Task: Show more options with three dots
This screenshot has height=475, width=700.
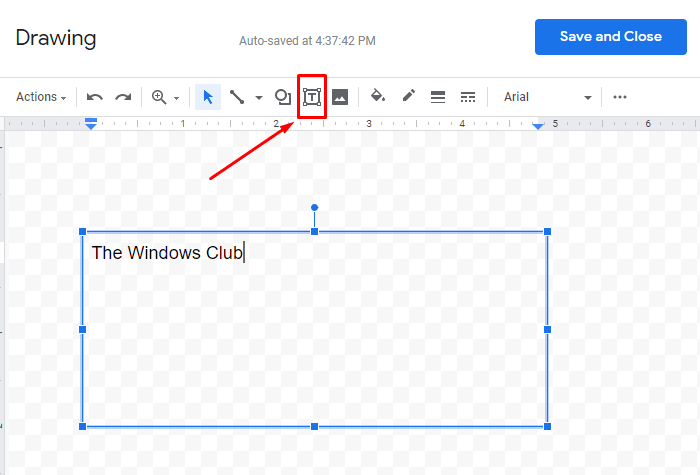Action: point(620,97)
